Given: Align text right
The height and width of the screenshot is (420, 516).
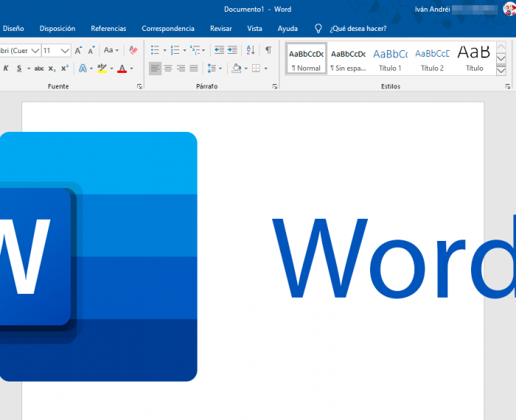Looking at the screenshot, I should point(181,69).
